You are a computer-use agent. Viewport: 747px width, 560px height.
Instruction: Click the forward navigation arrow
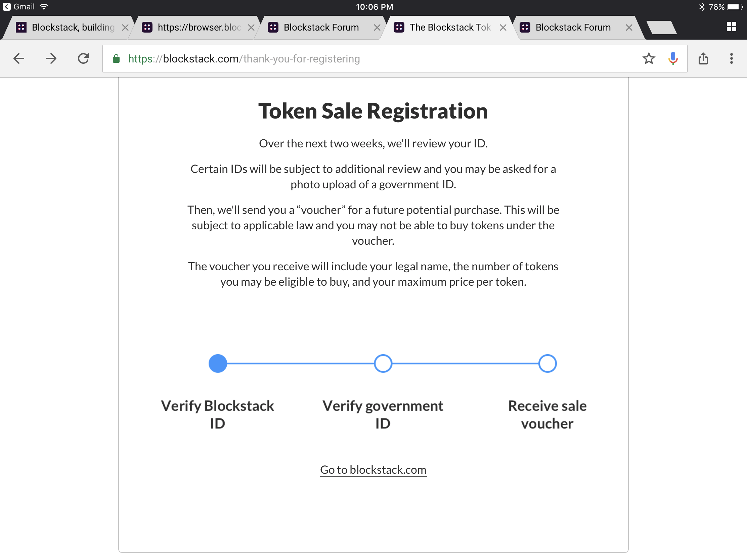click(x=51, y=59)
